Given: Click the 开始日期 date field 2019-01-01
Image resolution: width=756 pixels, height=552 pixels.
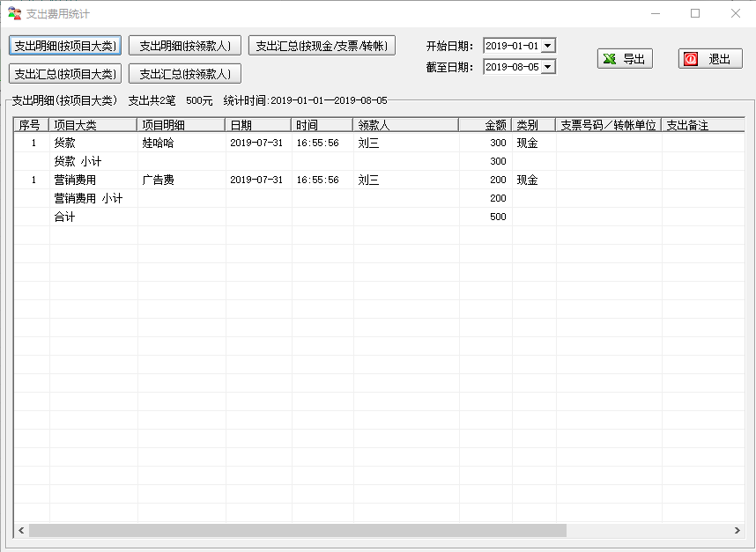Looking at the screenshot, I should click(512, 46).
